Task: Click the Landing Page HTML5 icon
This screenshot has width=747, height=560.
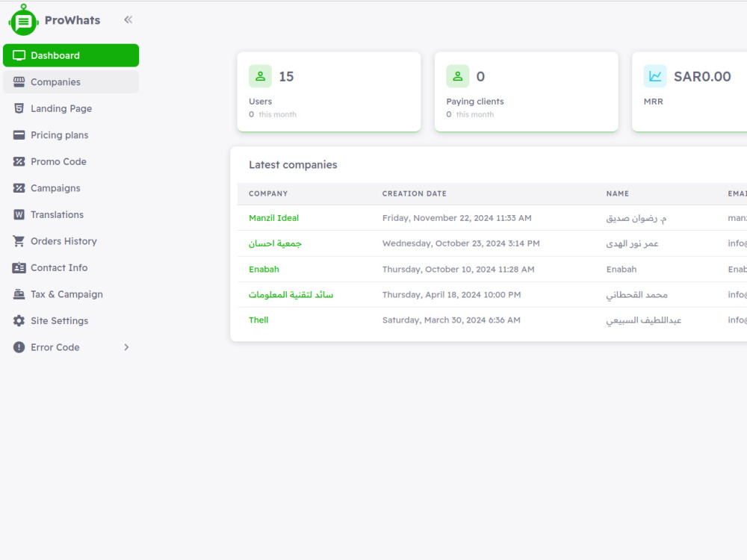Action: 19,108
